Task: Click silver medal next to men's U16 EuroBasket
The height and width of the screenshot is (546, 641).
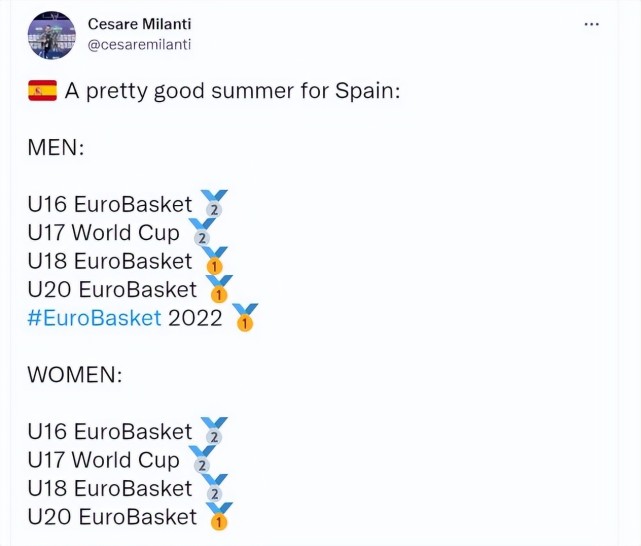Action: 212,204
